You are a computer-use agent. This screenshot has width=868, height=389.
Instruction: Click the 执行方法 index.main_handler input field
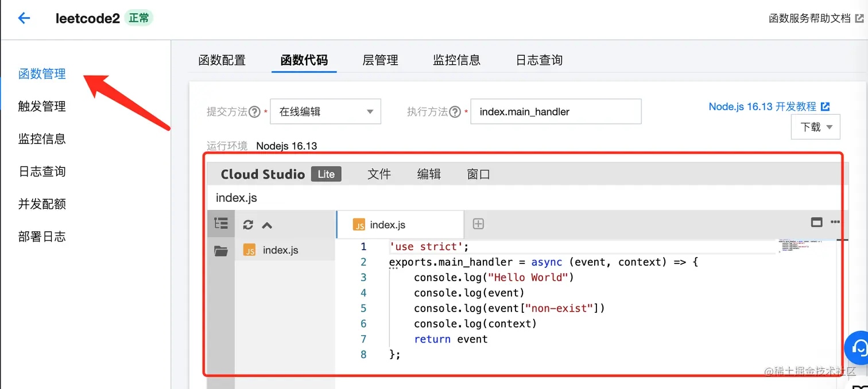(x=556, y=112)
